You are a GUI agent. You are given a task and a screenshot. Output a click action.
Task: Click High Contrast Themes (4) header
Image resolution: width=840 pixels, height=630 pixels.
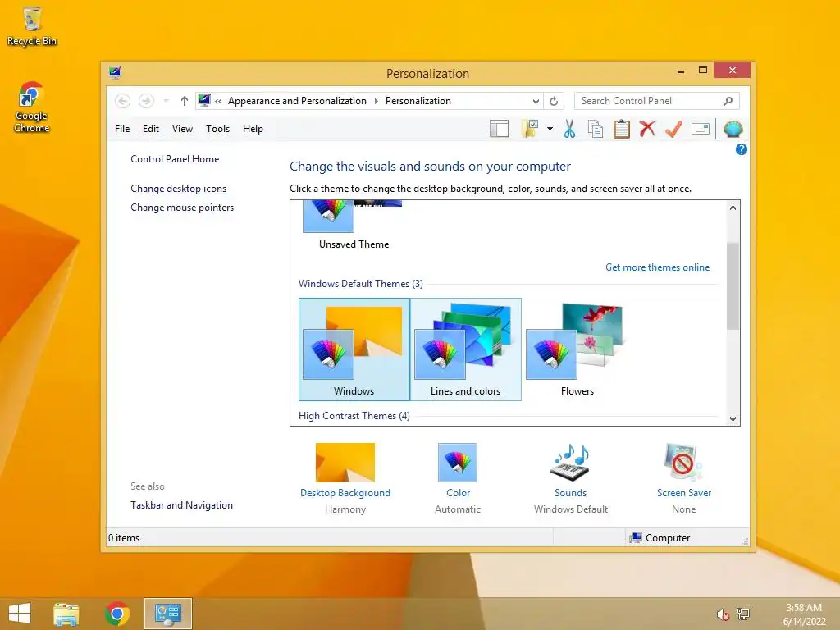coord(354,416)
